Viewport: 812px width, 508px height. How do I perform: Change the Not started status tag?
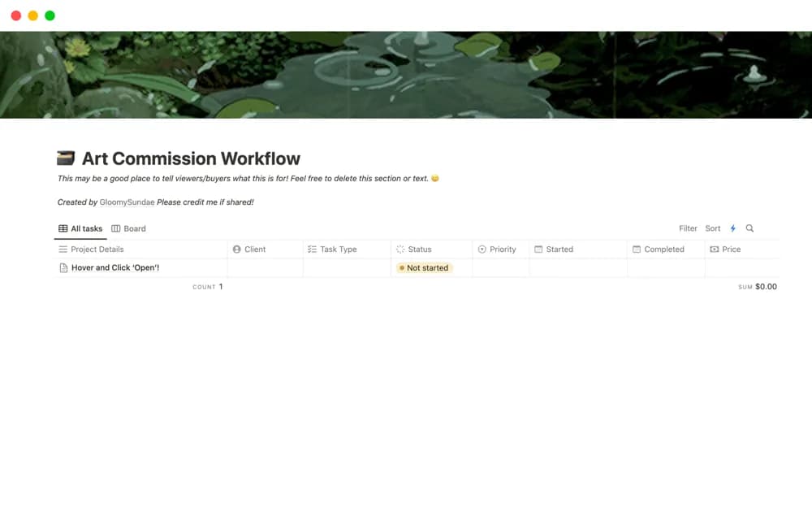coord(424,268)
